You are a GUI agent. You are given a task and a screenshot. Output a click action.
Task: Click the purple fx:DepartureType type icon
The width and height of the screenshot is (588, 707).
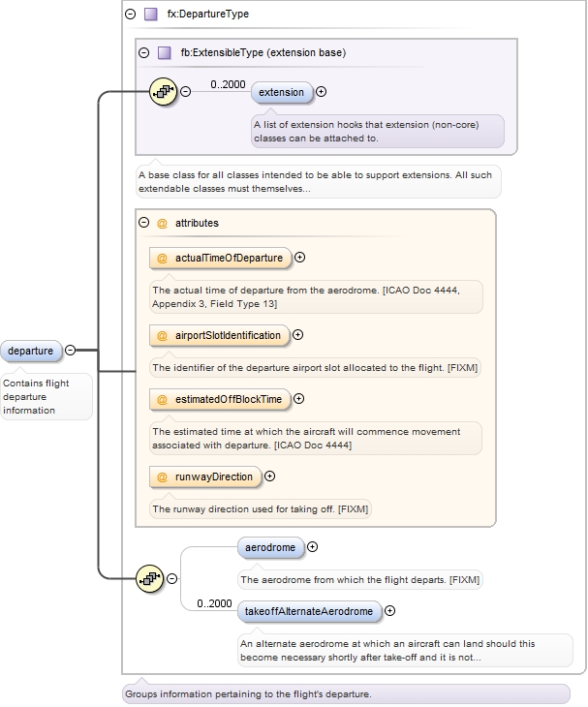click(150, 15)
